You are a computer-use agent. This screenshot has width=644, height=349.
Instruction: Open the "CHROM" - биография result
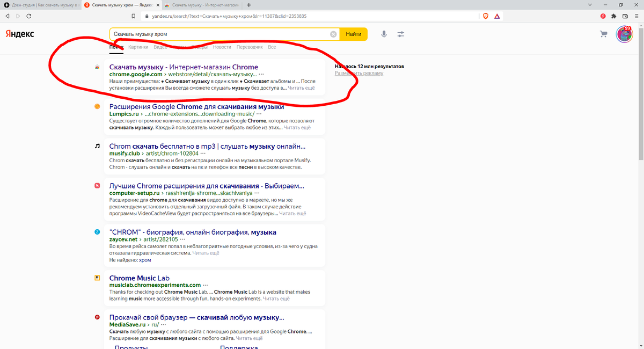[x=193, y=232]
